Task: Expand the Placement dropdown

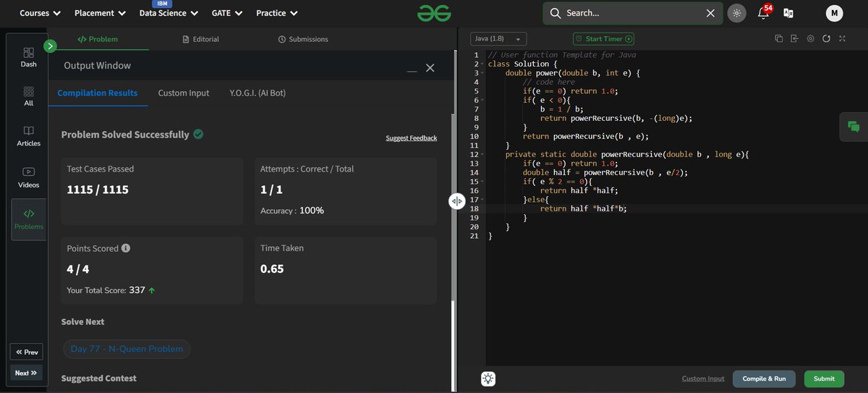Action: pos(101,13)
